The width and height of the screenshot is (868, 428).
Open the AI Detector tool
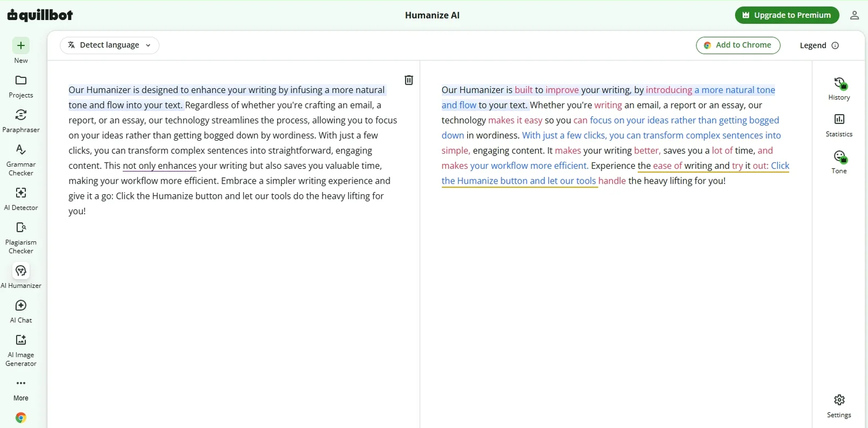[x=21, y=199]
